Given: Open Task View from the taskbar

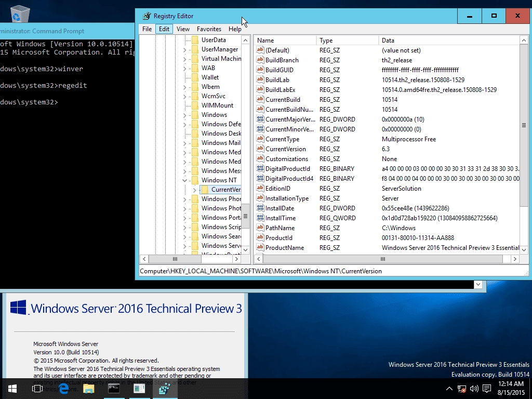Looking at the screenshot, I should tap(37, 389).
